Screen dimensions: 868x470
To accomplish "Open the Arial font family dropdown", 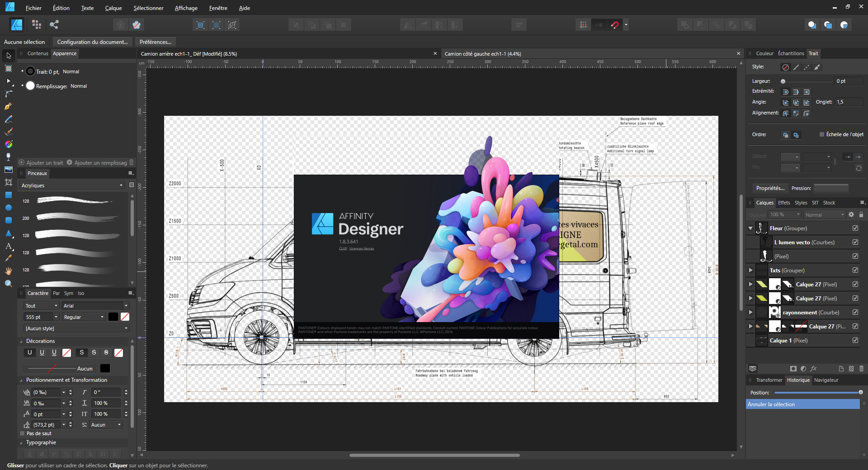I will click(x=96, y=306).
